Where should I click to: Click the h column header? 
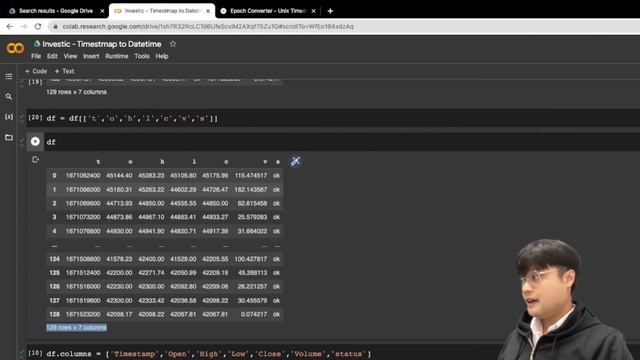pos(162,162)
